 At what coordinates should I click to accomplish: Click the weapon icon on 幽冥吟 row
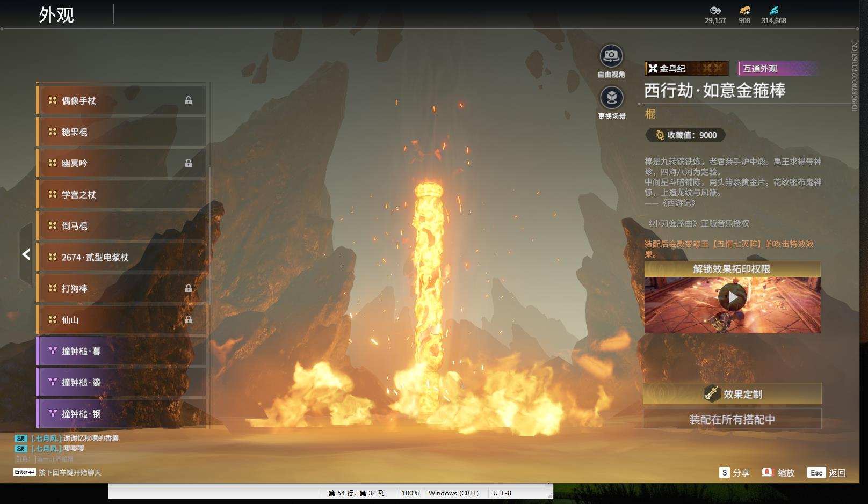52,163
